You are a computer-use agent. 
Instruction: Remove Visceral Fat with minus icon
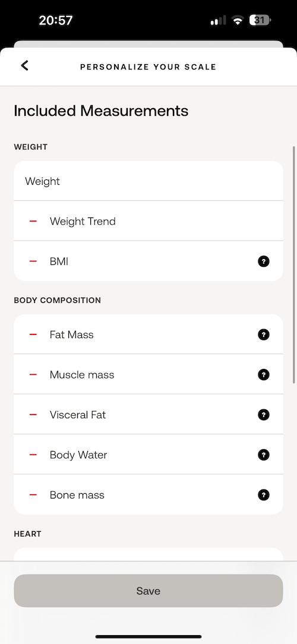(x=33, y=415)
